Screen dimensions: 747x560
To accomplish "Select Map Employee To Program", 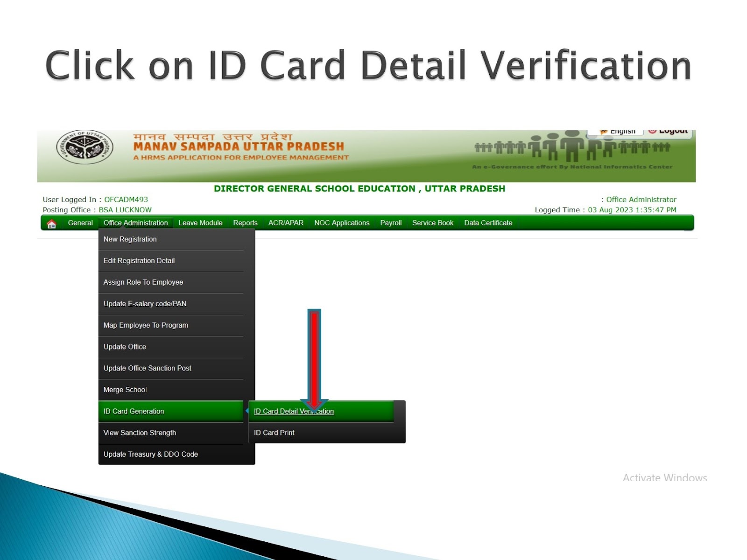I will 171,325.
